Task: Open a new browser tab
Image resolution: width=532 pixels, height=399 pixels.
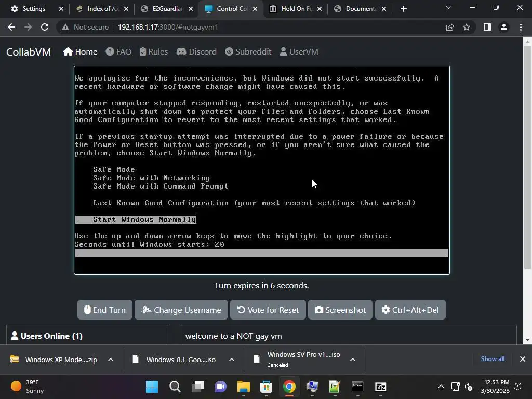Action: point(403,9)
